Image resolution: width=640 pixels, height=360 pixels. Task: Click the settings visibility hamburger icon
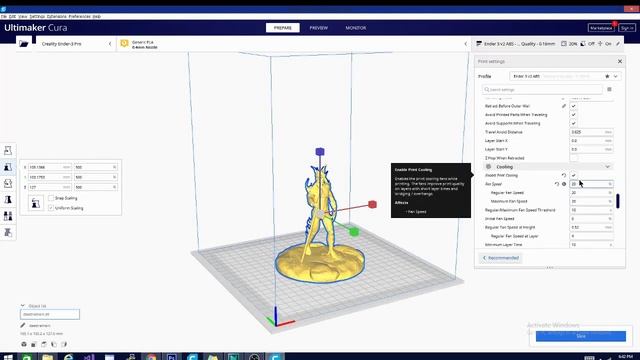tap(609, 89)
